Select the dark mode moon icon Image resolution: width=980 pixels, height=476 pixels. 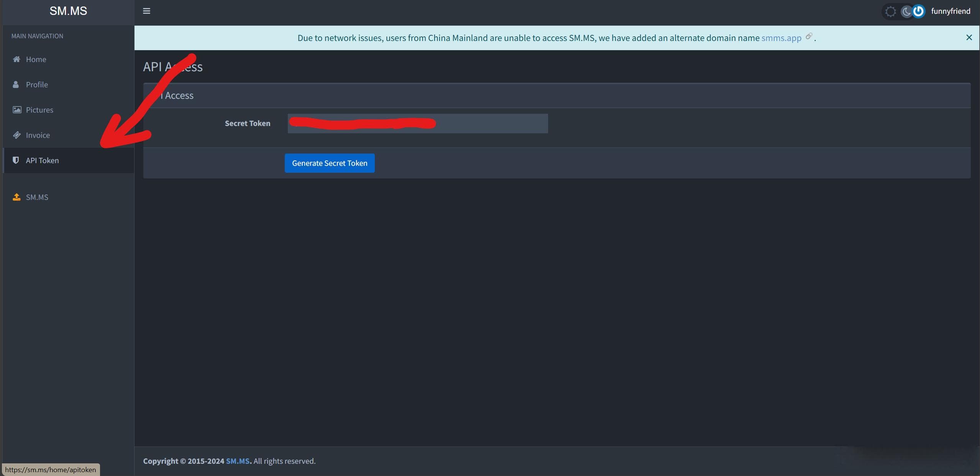coord(906,11)
